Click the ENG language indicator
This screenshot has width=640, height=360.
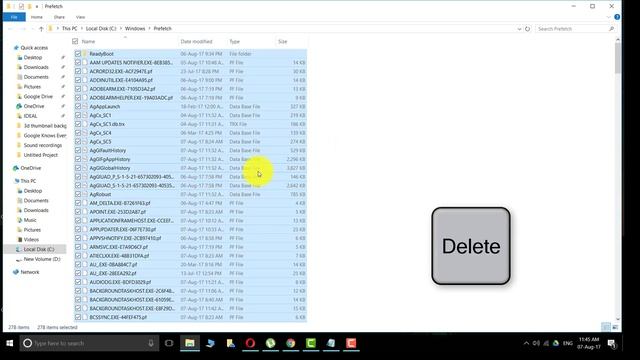(567, 343)
